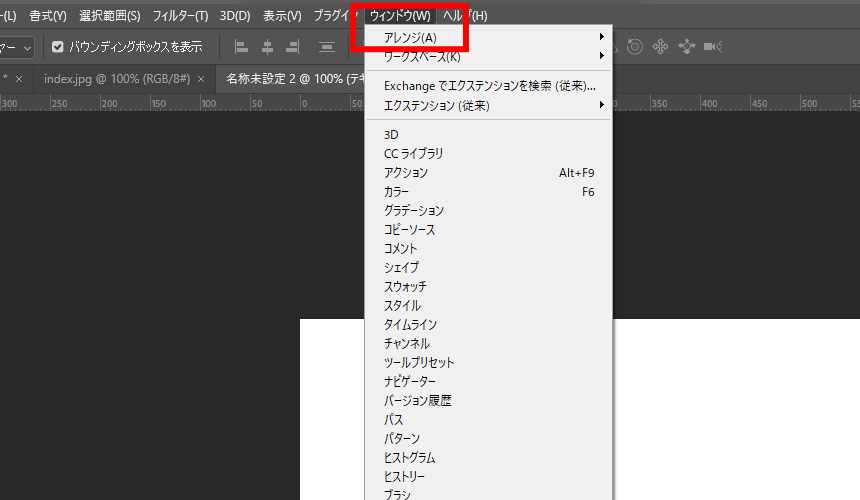Open the フィルター(T) menu
The height and width of the screenshot is (500, 860).
click(180, 16)
